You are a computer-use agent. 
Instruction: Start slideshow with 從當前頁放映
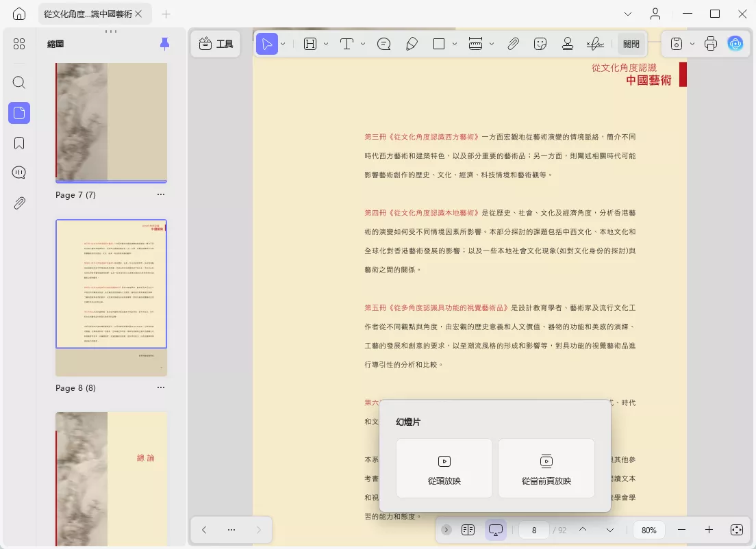(546, 468)
